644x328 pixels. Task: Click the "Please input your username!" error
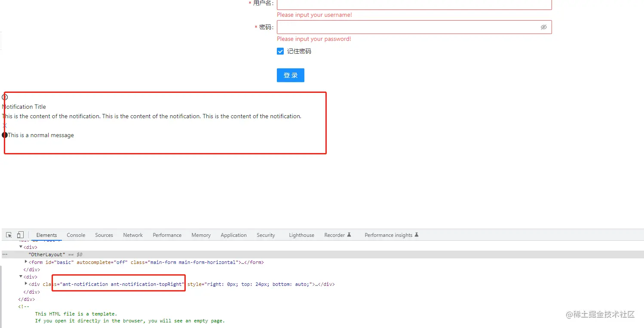pos(314,15)
